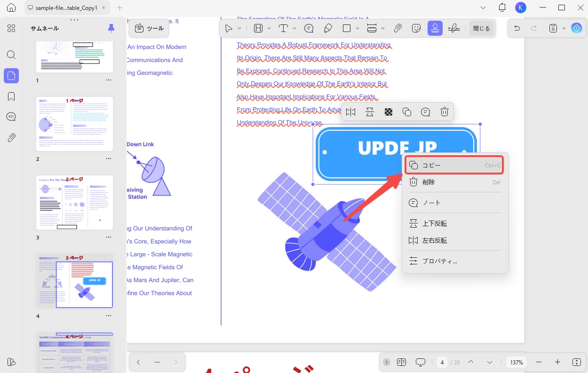Open the home icon in title bar
Image resolution: width=588 pixels, height=373 pixels.
coord(11,8)
